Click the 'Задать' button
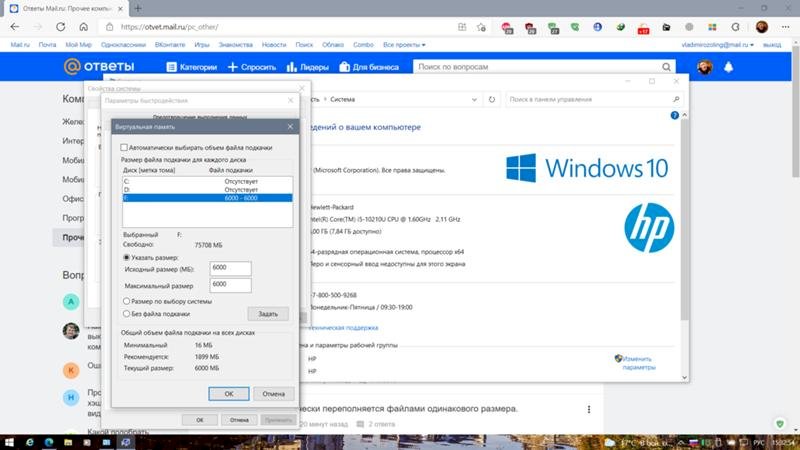800x450 pixels. pos(267,313)
